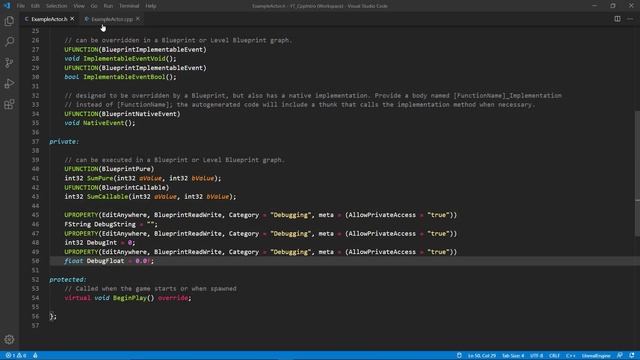Open the feedback icon in status bar

620,356
